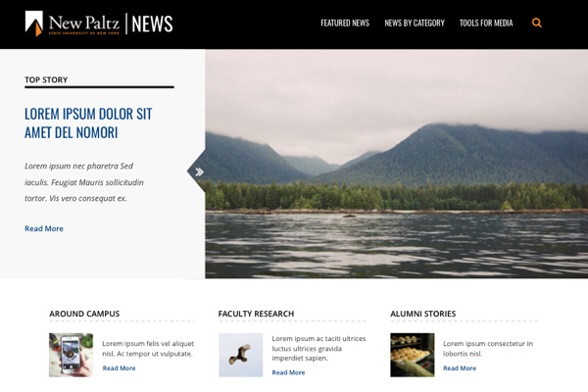Open the Faculty Research section heading
The image size is (588, 392).
pyautogui.click(x=256, y=314)
